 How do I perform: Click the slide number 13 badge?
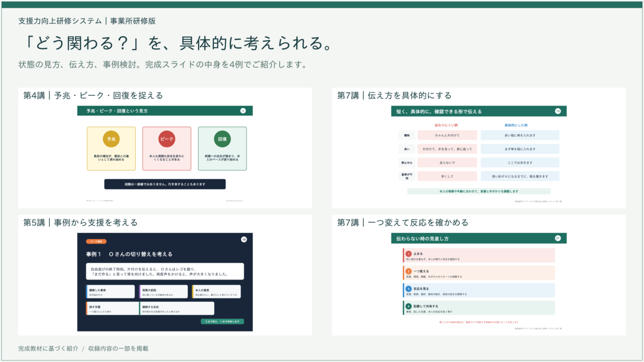tap(557, 111)
